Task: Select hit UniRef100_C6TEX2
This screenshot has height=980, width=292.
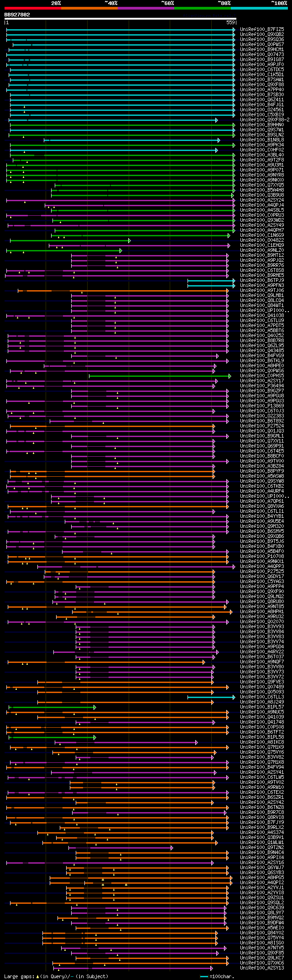Action: click(262, 792)
